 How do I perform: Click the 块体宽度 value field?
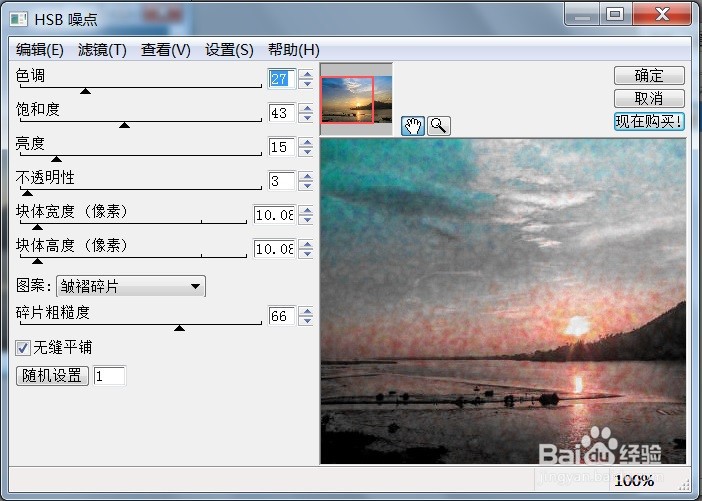[274, 215]
